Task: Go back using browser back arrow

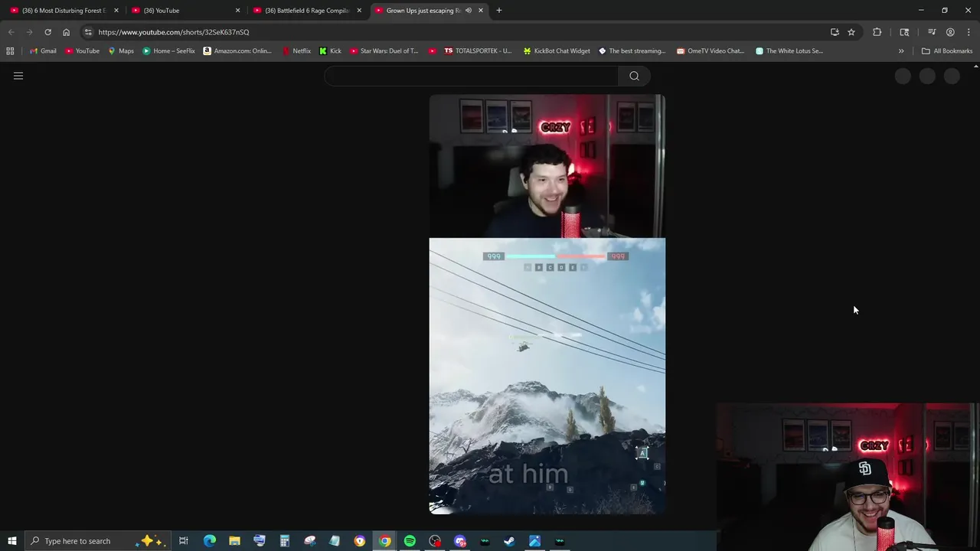Action: tap(11, 32)
